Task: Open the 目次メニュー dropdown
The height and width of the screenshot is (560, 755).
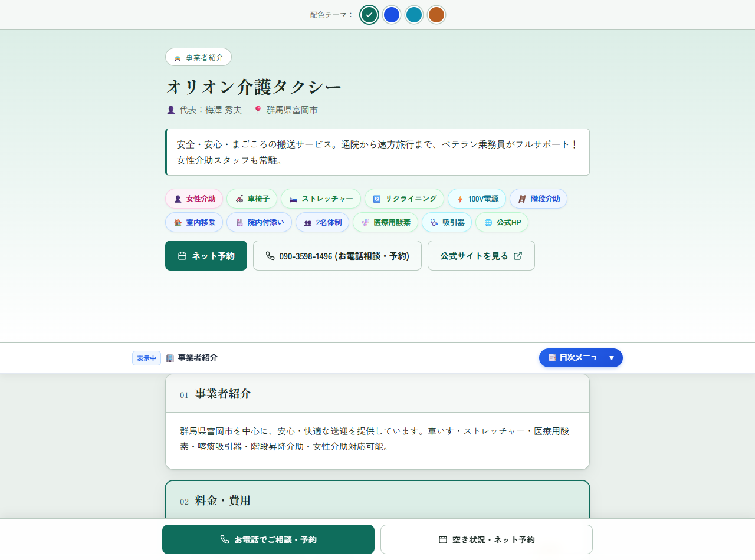Action: pos(581,358)
